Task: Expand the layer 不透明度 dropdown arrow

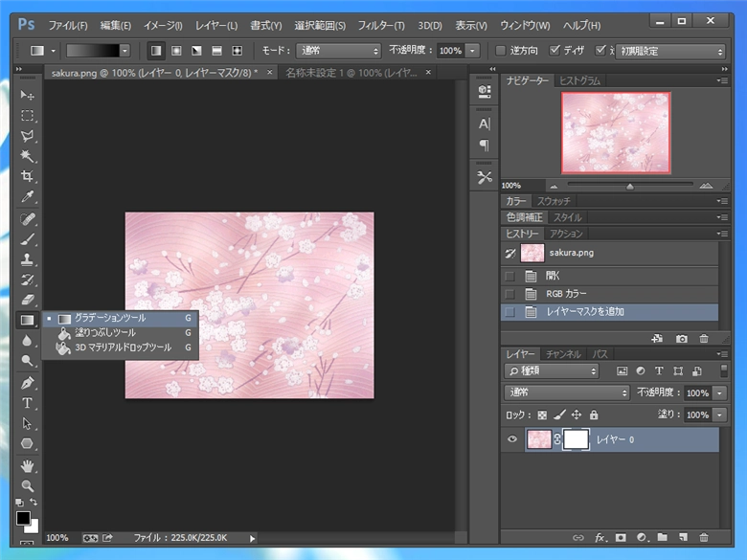Action: pyautogui.click(x=719, y=393)
